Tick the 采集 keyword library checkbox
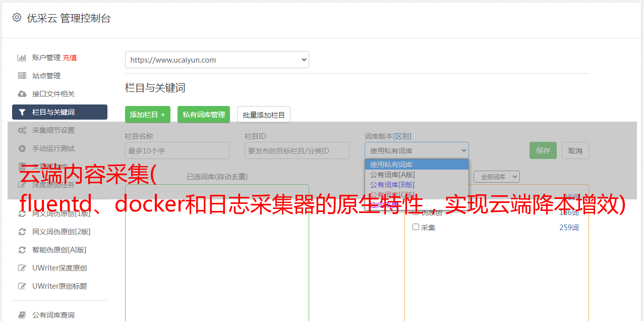The height and width of the screenshot is (321, 644). tap(416, 227)
